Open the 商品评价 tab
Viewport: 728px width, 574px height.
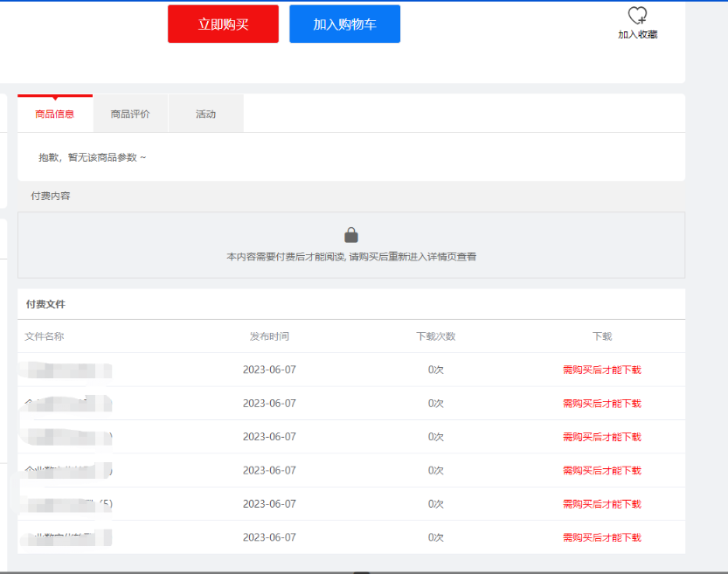(130, 114)
